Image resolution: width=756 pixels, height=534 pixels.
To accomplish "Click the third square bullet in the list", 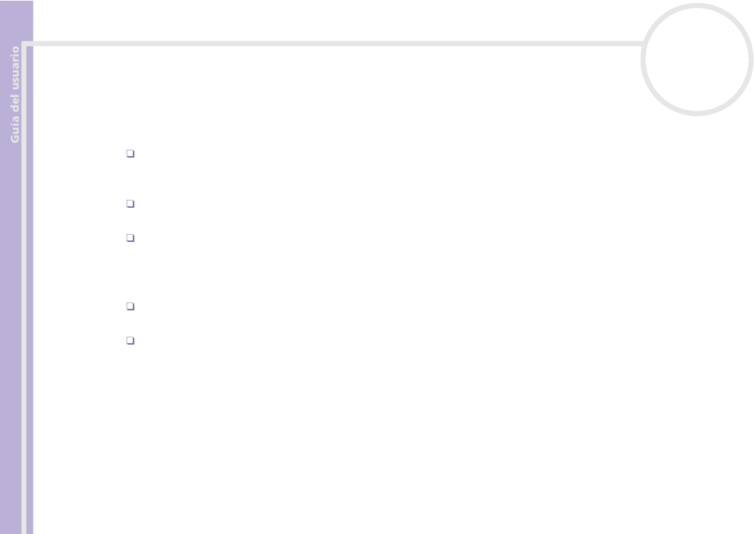I will [x=131, y=238].
